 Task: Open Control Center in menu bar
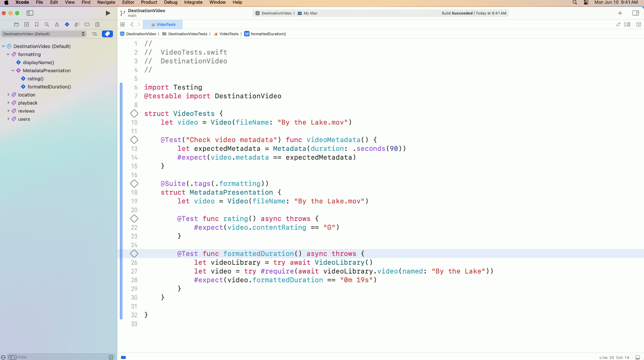[x=586, y=2]
